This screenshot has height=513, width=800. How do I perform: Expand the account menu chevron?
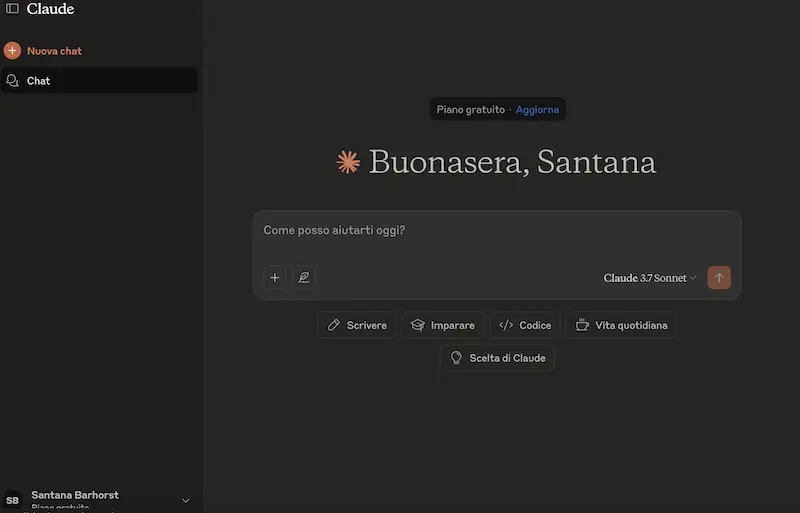[x=186, y=501]
